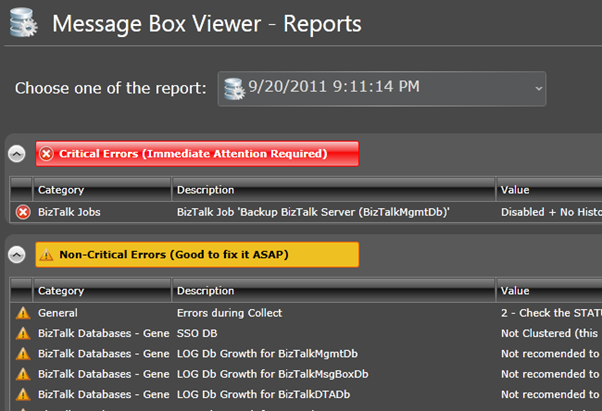Click the database icon inside report dropdown

[x=236, y=88]
